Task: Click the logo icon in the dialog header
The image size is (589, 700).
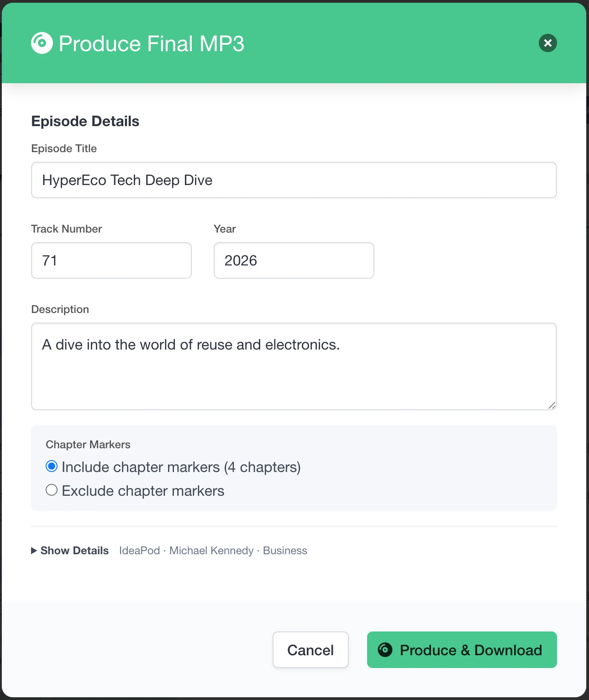Action: [42, 43]
